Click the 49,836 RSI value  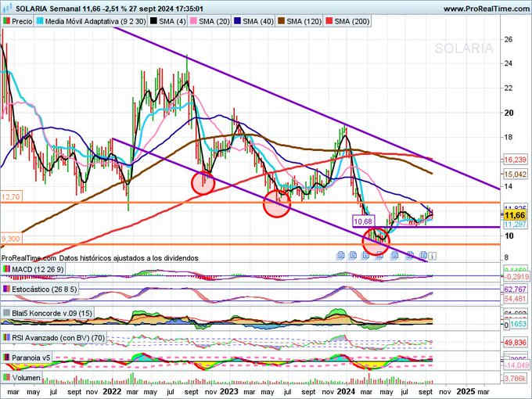point(516,343)
